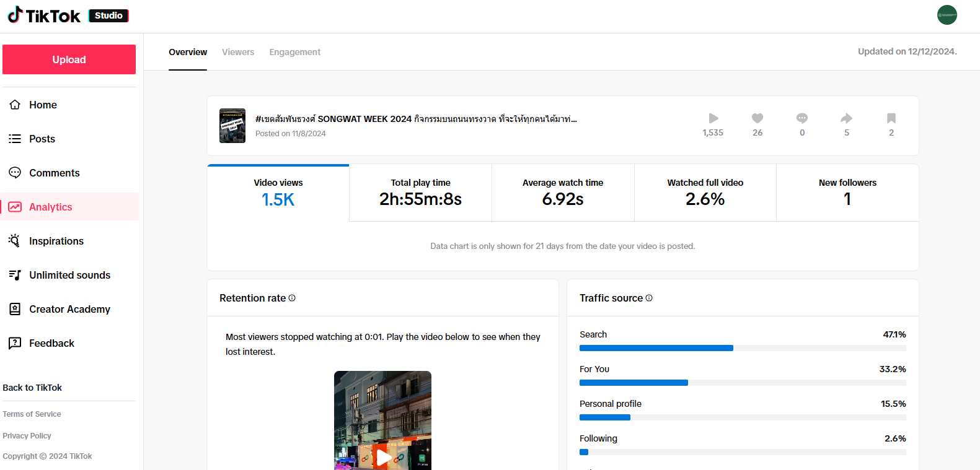Click the comment bubble stats icon
This screenshot has height=470, width=980.
pyautogui.click(x=802, y=118)
